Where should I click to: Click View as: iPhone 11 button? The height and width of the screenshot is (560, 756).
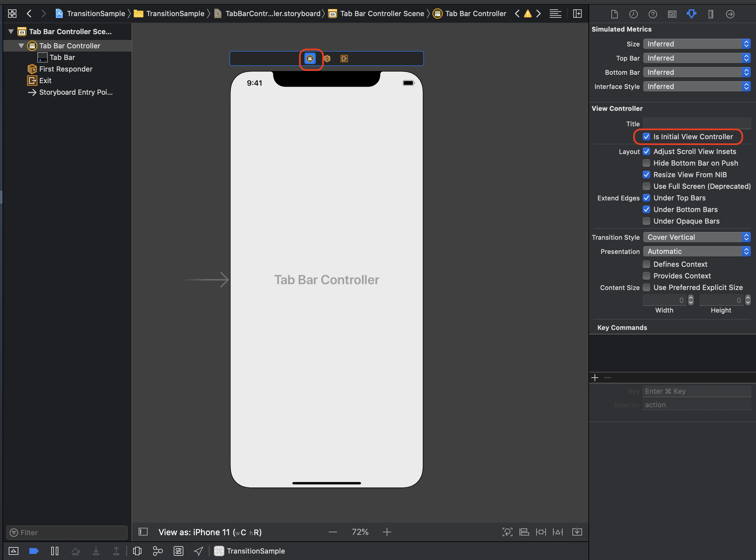210,532
